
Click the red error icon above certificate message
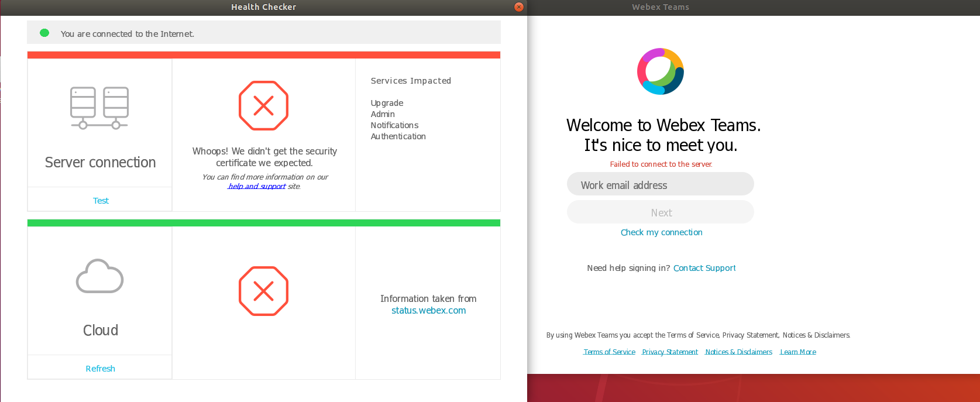tap(263, 105)
